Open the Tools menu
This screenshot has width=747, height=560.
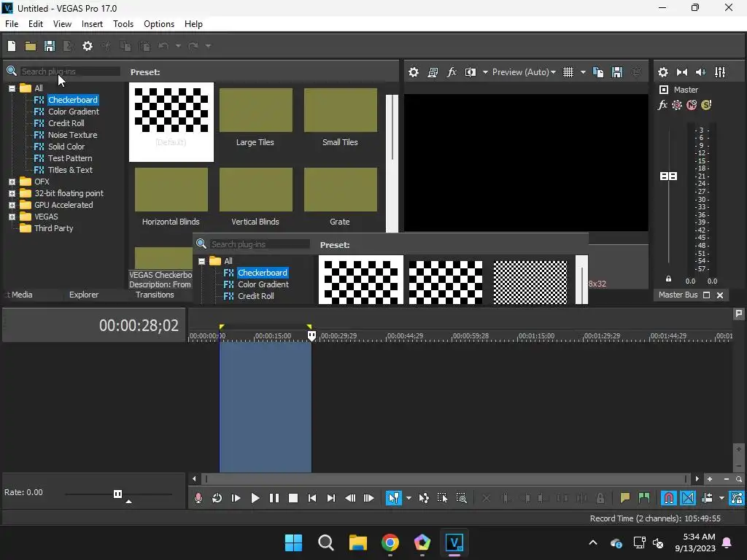[x=123, y=24]
